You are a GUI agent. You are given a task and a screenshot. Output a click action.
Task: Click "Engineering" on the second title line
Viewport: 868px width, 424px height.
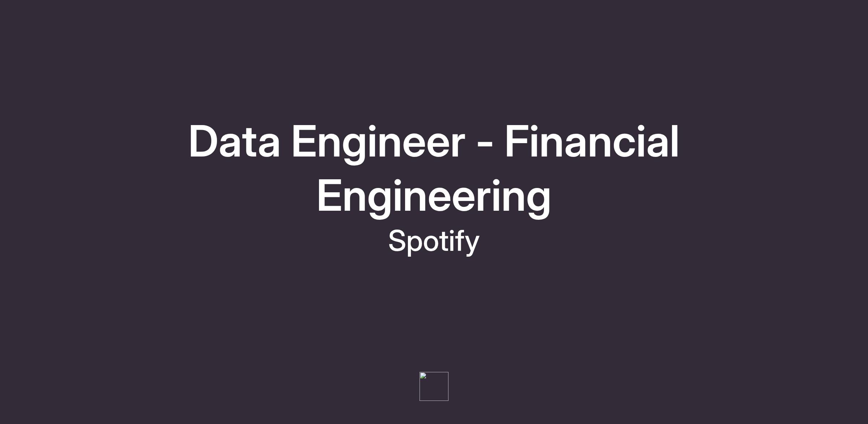(x=434, y=197)
